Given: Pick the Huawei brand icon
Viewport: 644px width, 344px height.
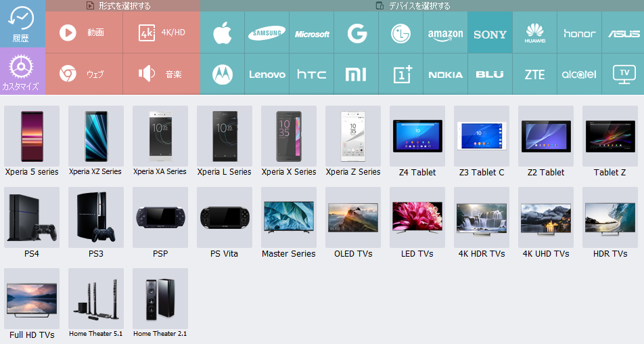Looking at the screenshot, I should point(534,33).
